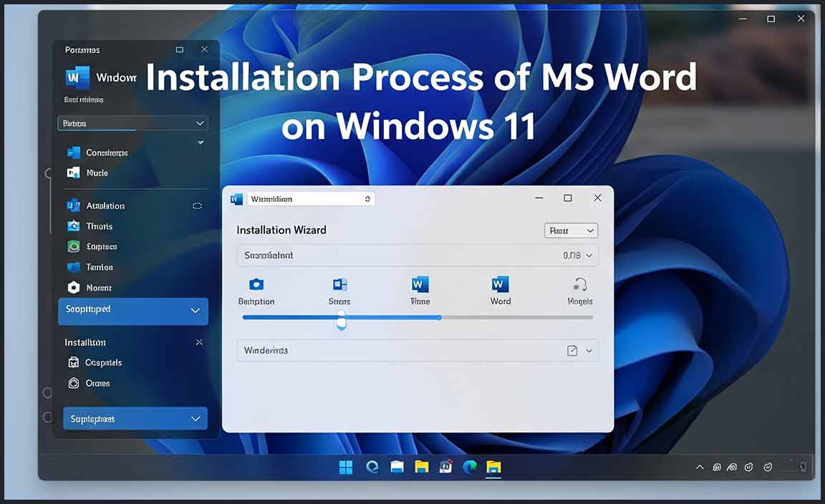This screenshot has height=504, width=825.
Task: Launch the colorful Microsoft Edge icon on taskbar
Action: [470, 467]
